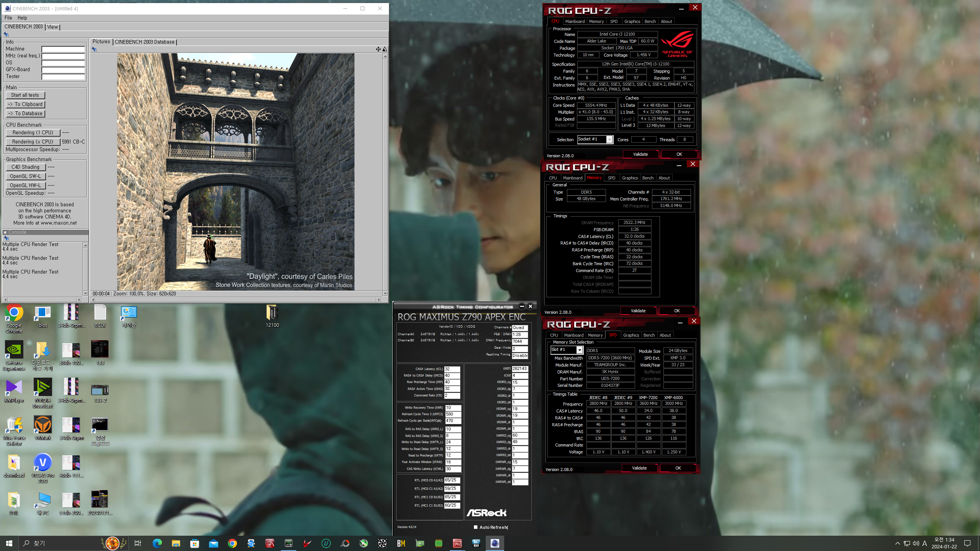Screen dimensions: 980x551
Task: Click the CAS# Latency (tCL) field in ASRock Timing Configurator
Action: click(452, 369)
